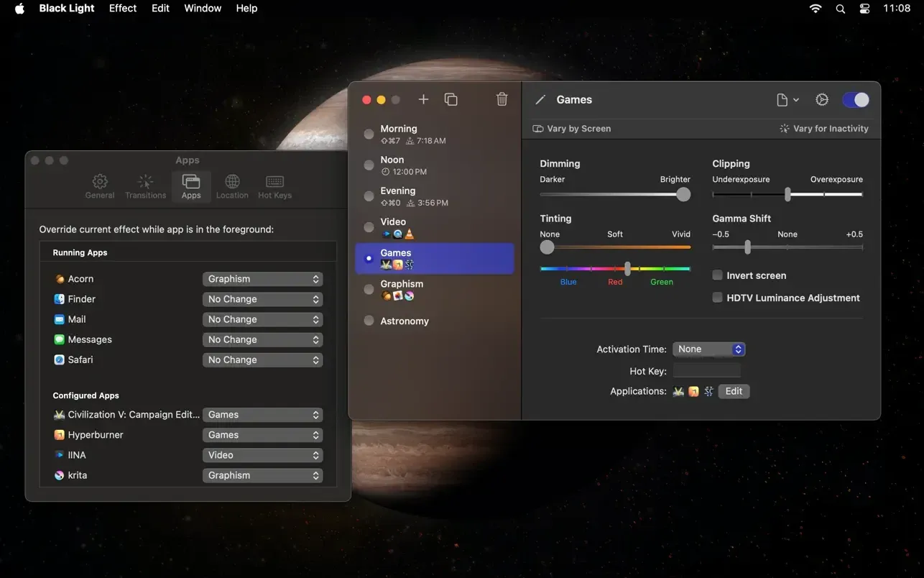Open the document icon dropdown menu
Image resolution: width=924 pixels, height=578 pixels.
787,100
